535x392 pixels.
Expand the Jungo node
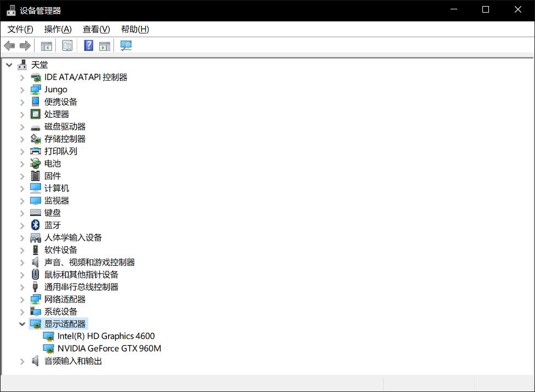tap(22, 90)
